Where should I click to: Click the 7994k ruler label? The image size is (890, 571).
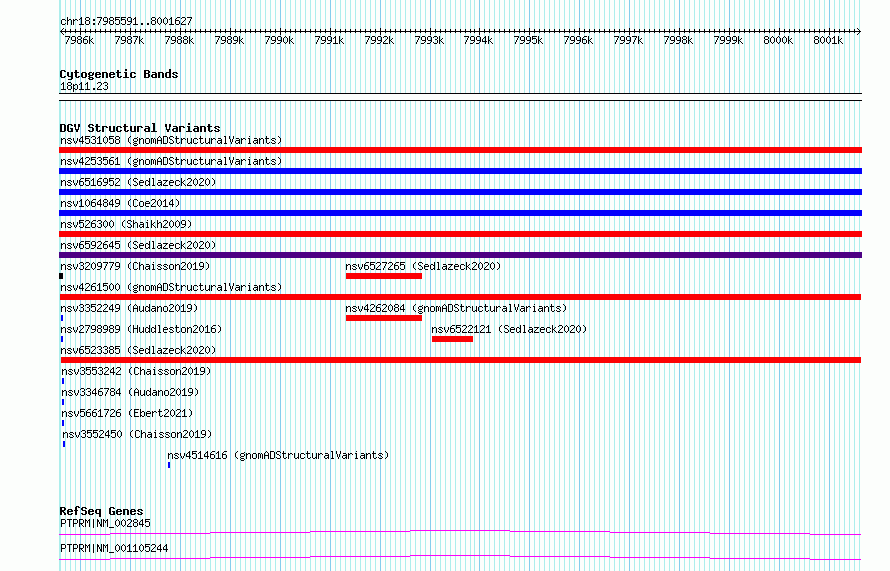coord(478,40)
